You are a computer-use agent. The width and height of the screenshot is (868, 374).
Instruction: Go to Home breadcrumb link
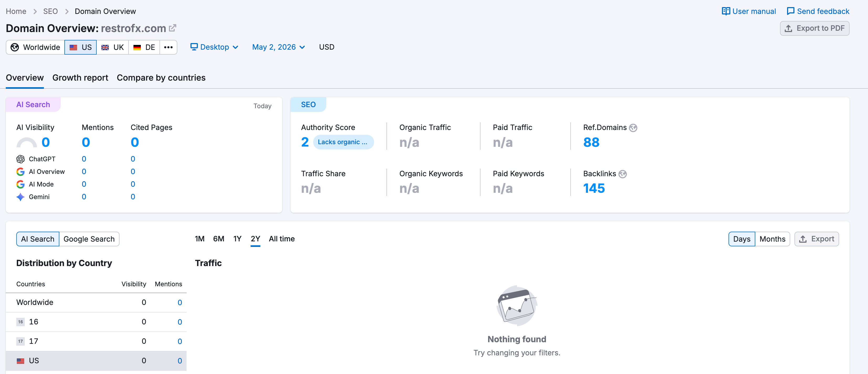16,11
